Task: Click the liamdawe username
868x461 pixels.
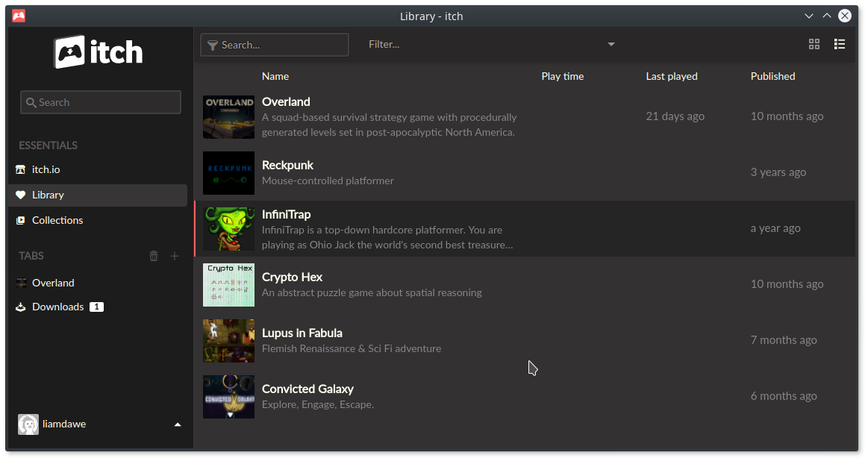Action: coord(64,424)
